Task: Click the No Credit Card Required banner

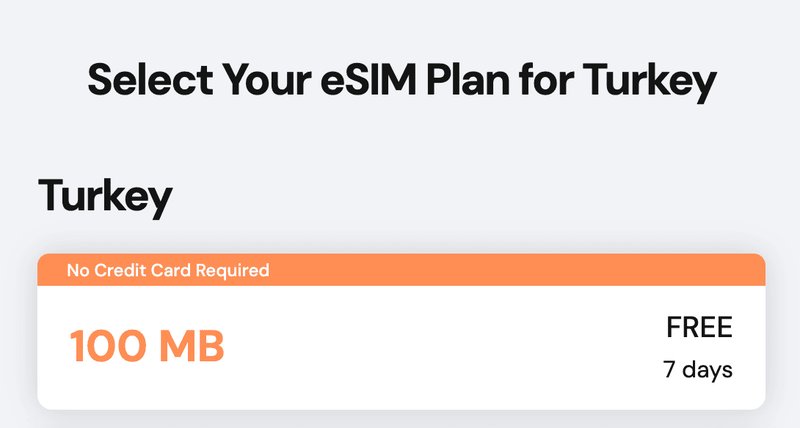Action: point(168,270)
